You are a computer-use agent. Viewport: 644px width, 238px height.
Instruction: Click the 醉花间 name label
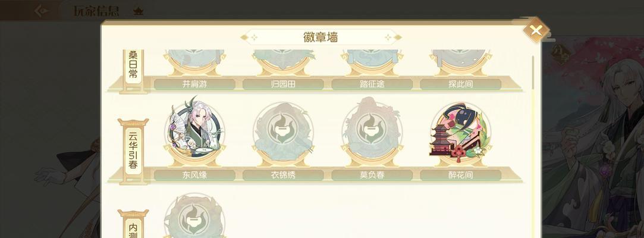[x=460, y=175]
